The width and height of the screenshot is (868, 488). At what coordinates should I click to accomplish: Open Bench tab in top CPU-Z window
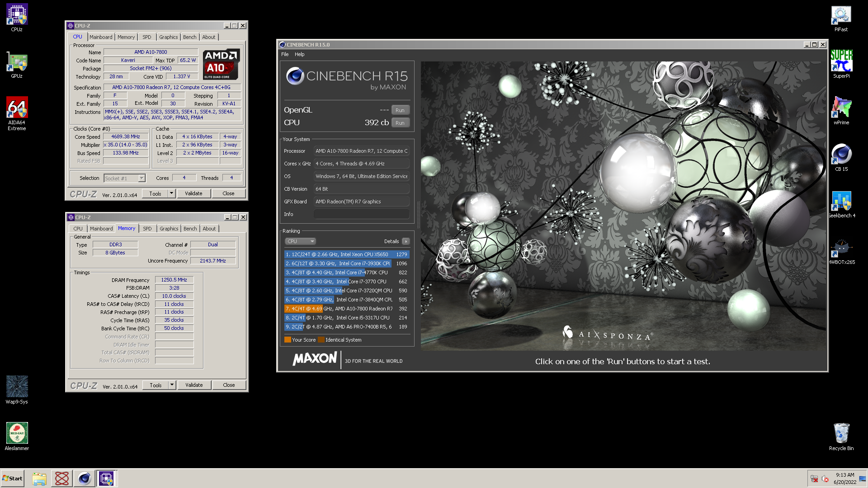click(190, 37)
